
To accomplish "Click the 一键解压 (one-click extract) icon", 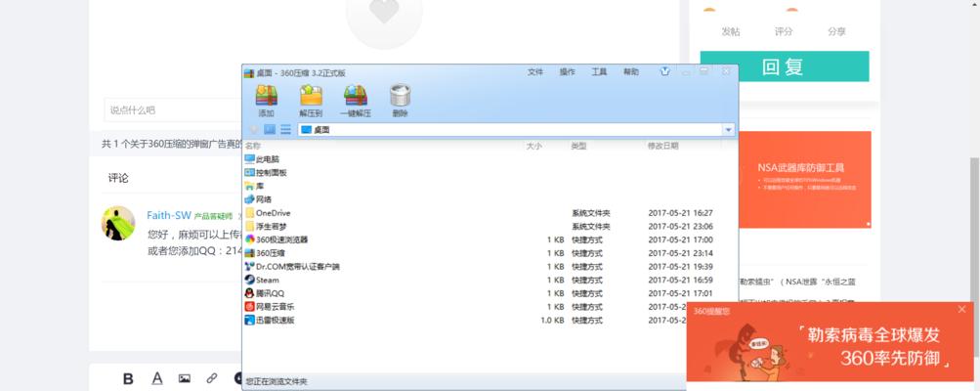I will (356, 95).
